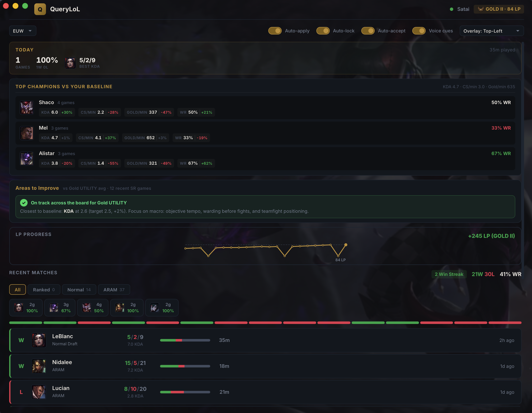Click the Nidalee match KDA bar

pos(185,366)
